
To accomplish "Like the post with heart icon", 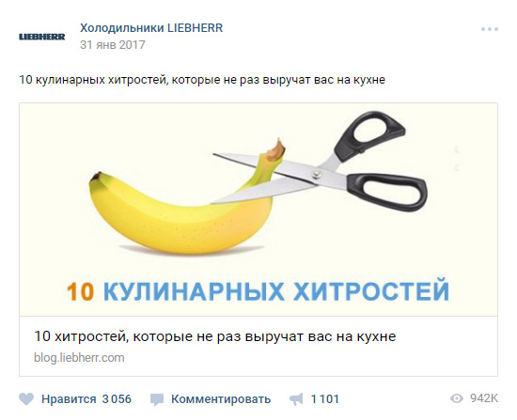I will tap(26, 399).
